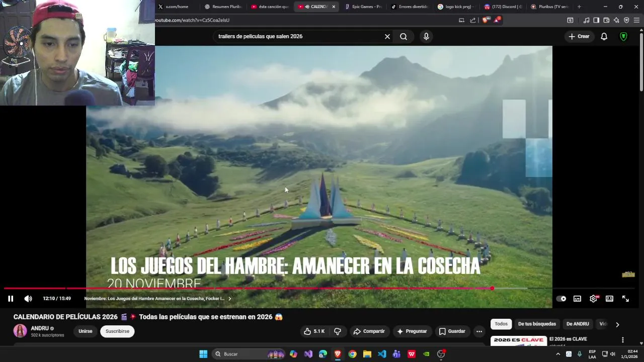Open File Explorer from taskbar
644x362 pixels.
point(367,354)
